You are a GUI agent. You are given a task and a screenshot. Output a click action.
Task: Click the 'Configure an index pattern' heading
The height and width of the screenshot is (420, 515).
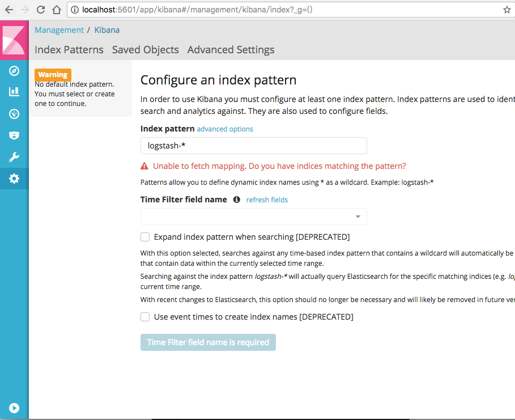click(x=219, y=80)
